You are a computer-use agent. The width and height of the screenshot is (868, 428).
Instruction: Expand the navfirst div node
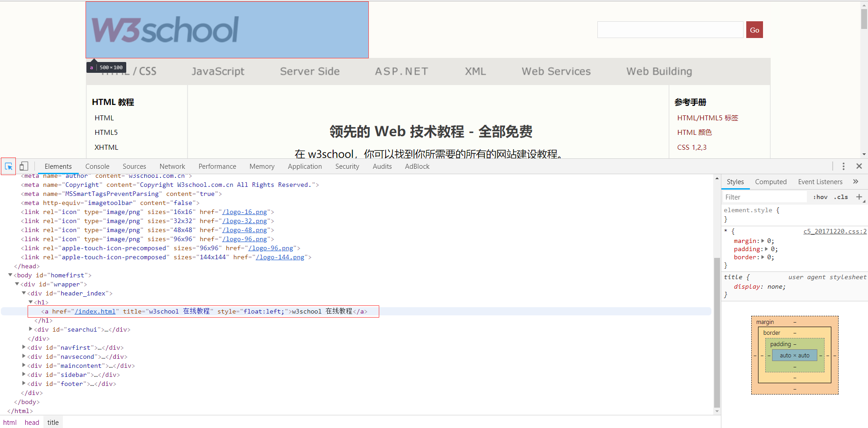point(24,347)
